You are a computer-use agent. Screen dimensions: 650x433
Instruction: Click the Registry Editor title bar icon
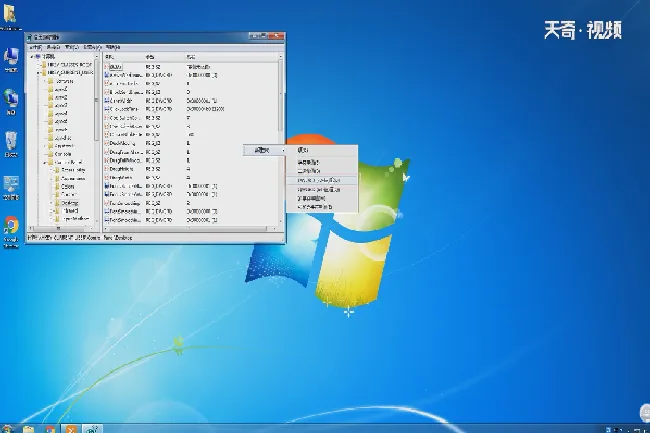coord(29,38)
